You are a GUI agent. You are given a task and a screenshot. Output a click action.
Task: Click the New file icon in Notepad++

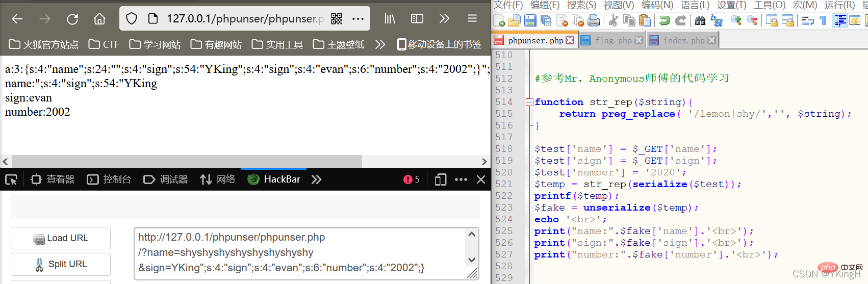pos(499,20)
